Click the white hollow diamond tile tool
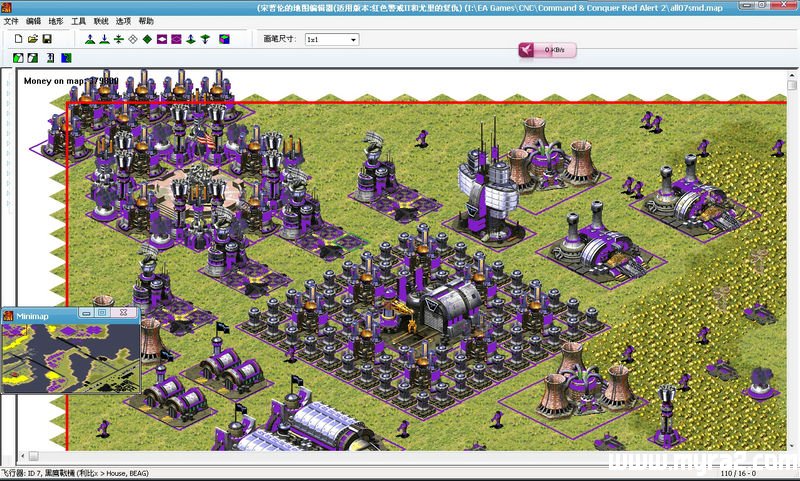This screenshot has width=800, height=481. click(133, 39)
